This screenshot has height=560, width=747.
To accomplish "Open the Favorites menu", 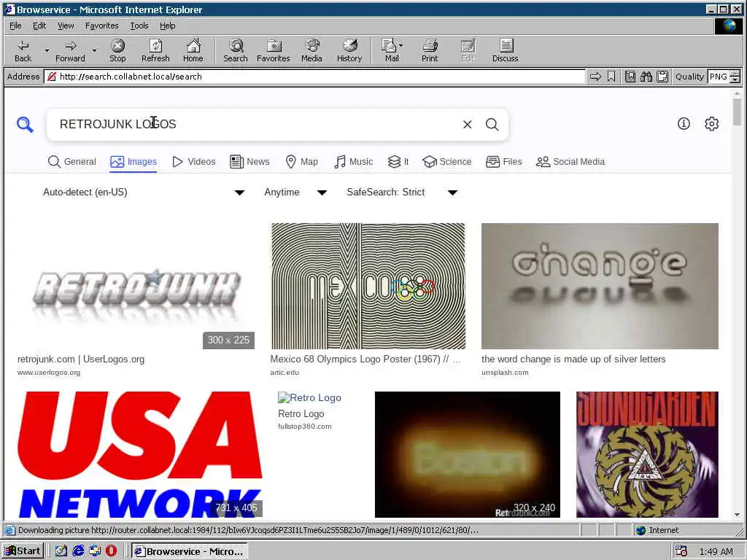I will (x=102, y=26).
